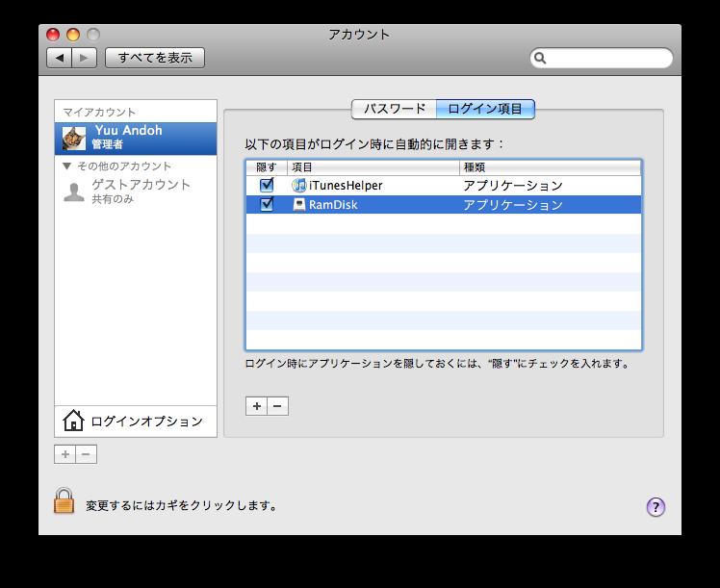Click アプリケーション type in RamDisk row

click(513, 205)
